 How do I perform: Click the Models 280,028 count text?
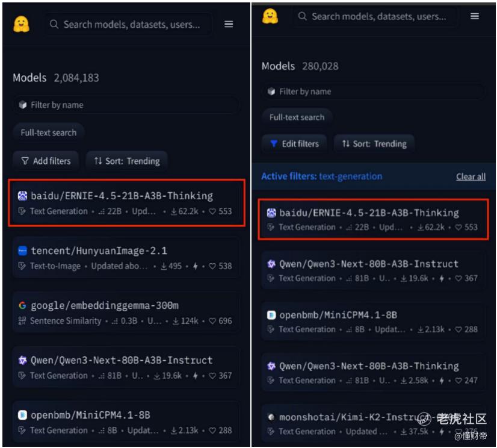pos(300,66)
